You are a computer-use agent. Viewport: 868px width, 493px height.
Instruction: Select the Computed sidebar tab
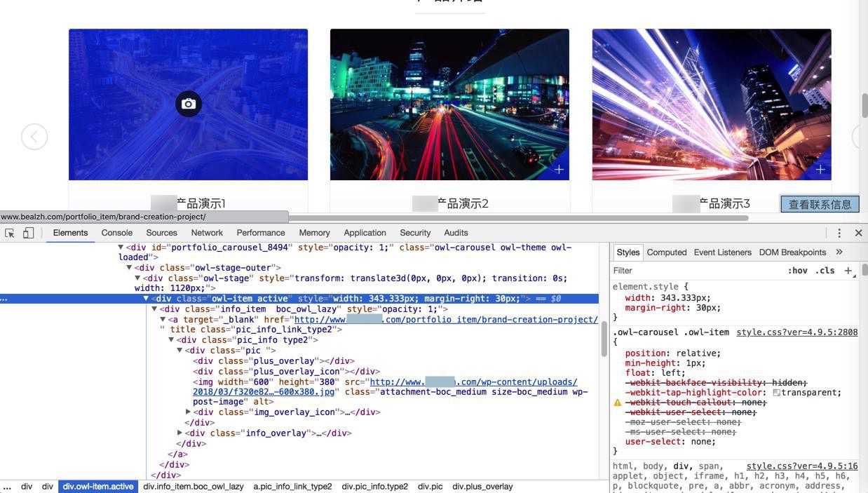tap(666, 252)
